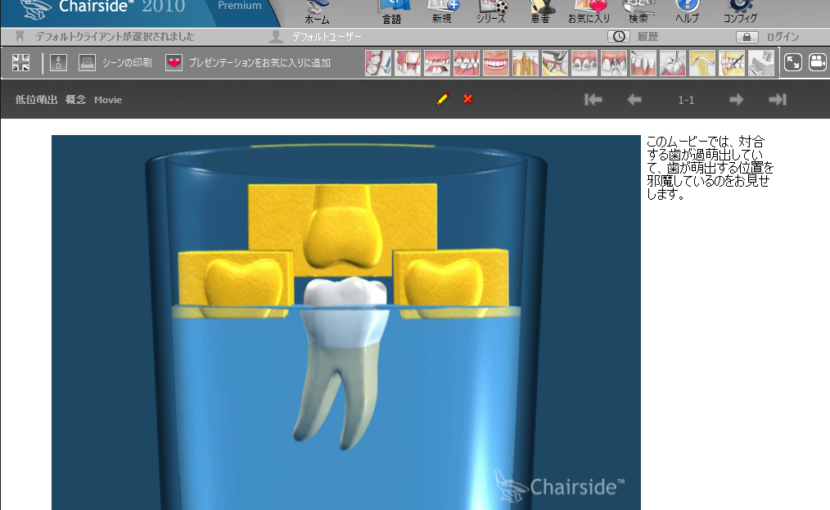The height and width of the screenshot is (510, 830).
Task: Click デフォルトクライアントが選択されました status text
Action: pyautogui.click(x=115, y=37)
